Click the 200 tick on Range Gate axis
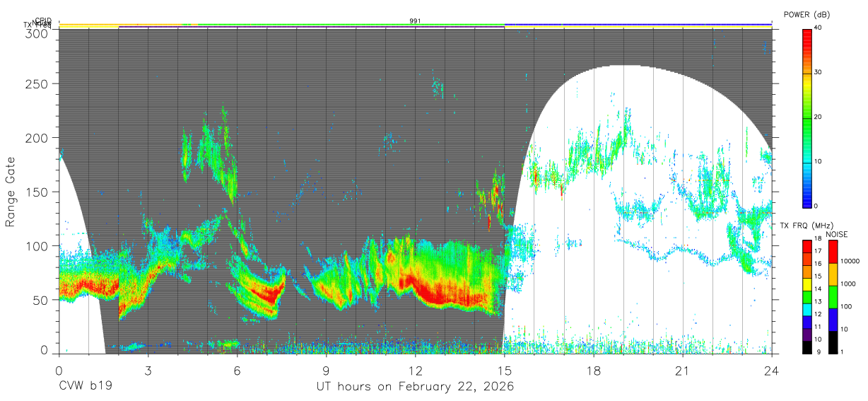The image size is (868, 401). tap(38, 138)
